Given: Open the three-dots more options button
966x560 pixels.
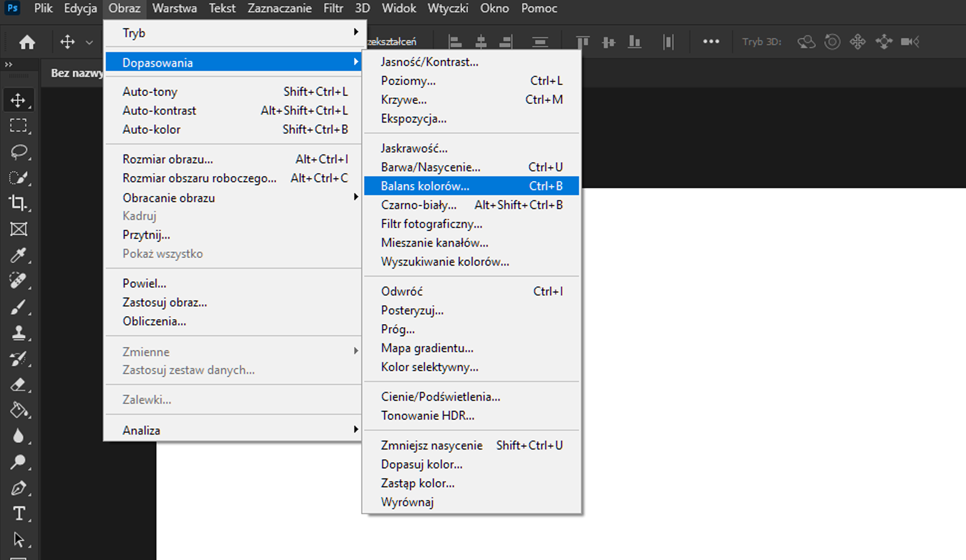Looking at the screenshot, I should (711, 42).
